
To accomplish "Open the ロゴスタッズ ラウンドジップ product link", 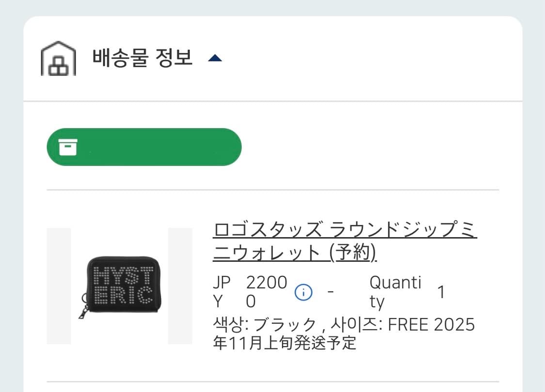I will tap(344, 230).
